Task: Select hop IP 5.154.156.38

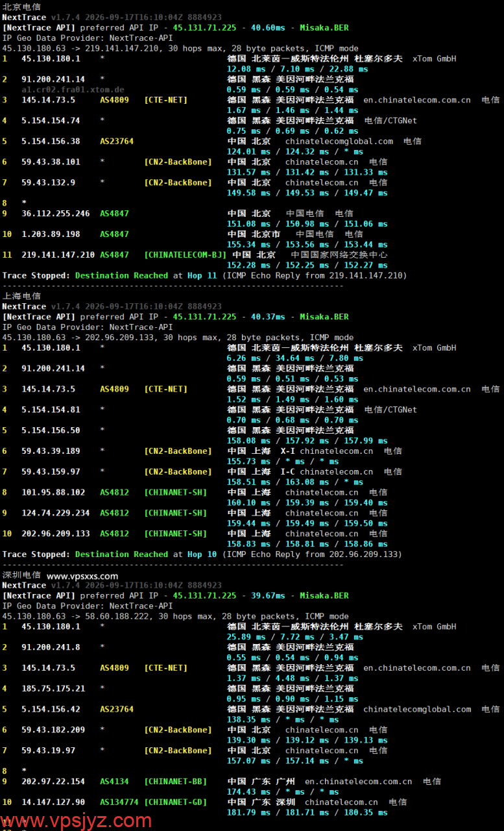Action: 51,141
